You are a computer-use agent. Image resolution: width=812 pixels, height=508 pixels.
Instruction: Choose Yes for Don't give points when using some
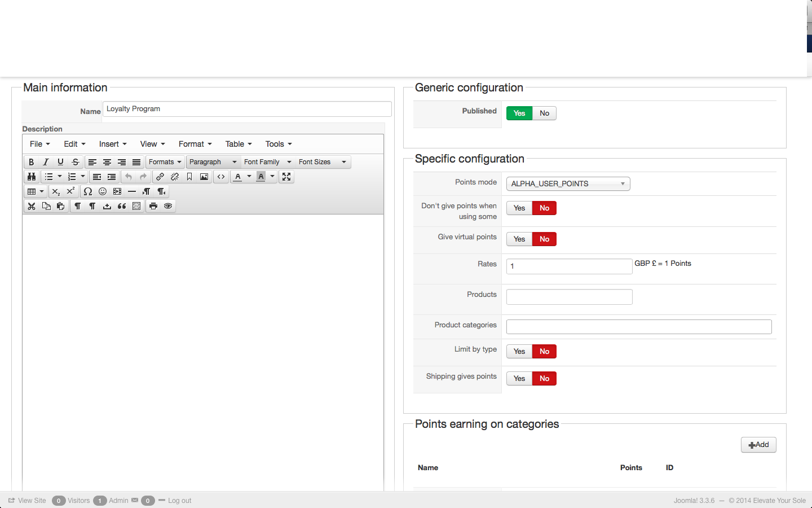[x=519, y=208]
